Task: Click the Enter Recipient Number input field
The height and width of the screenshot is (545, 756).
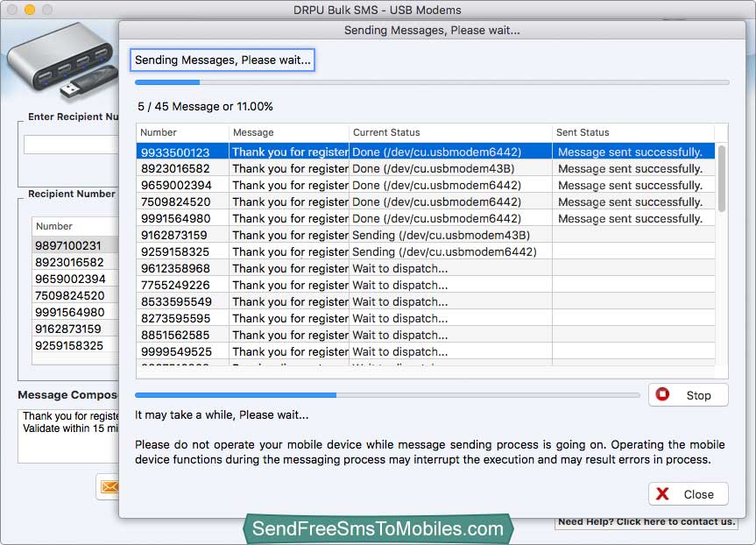Action: point(71,145)
